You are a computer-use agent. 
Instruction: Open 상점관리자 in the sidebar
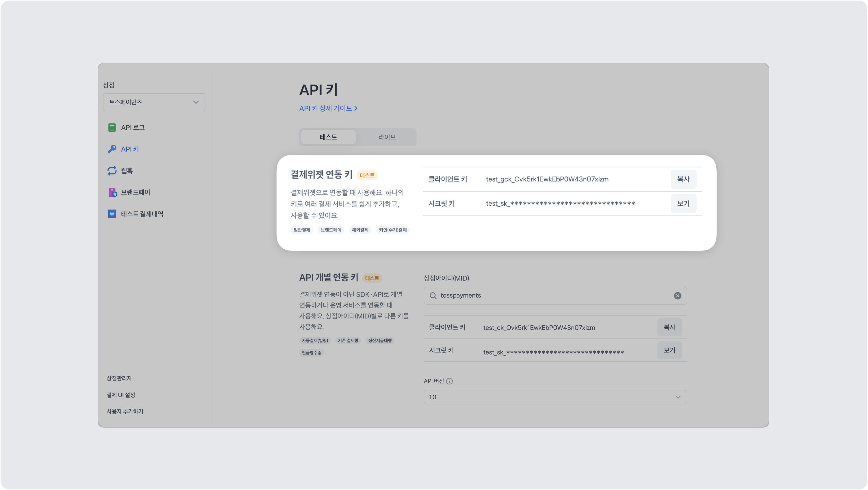tap(119, 378)
